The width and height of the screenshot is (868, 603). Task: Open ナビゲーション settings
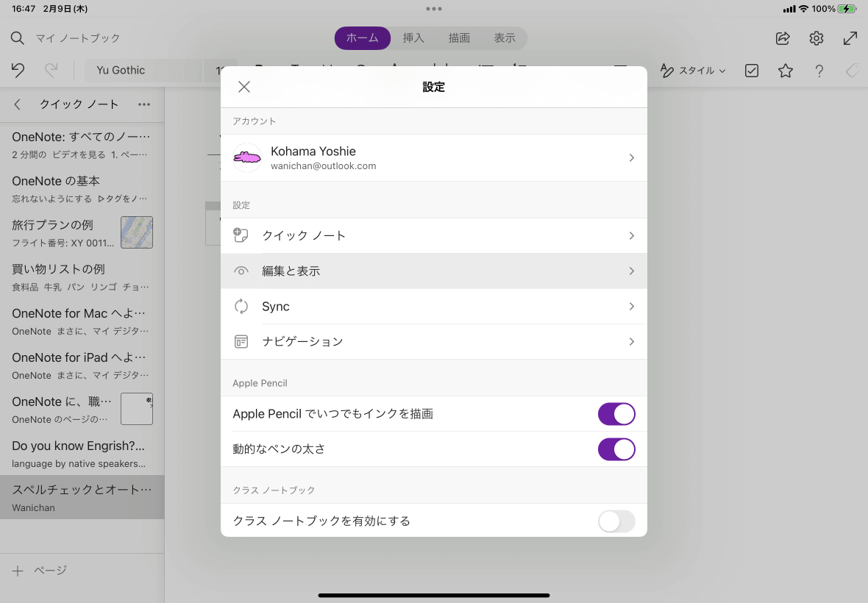pyautogui.click(x=433, y=342)
